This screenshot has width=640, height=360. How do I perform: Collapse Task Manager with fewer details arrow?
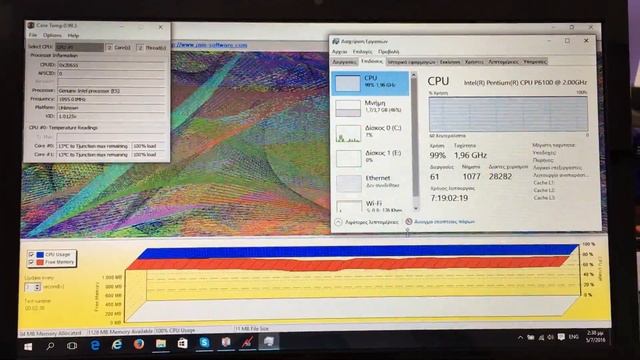point(338,222)
